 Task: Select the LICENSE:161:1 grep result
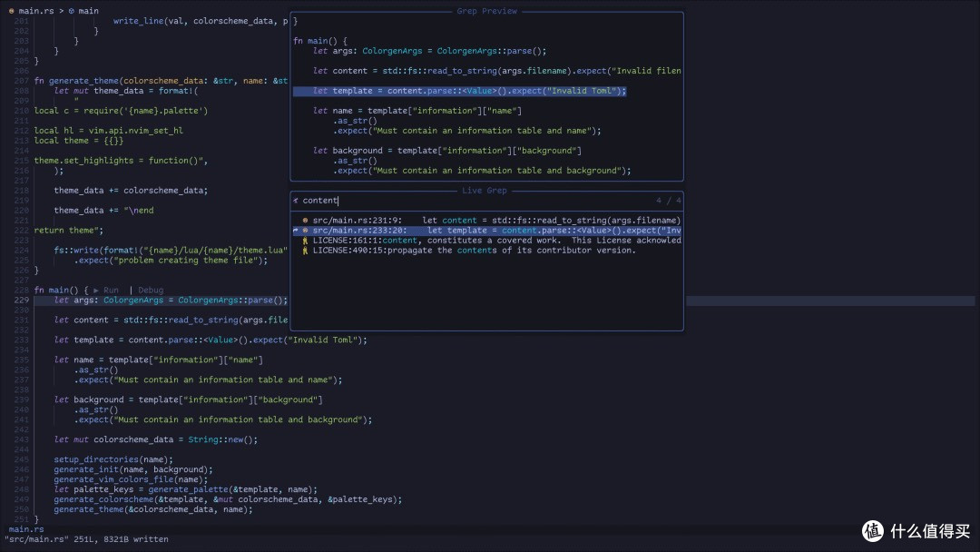[x=487, y=240]
